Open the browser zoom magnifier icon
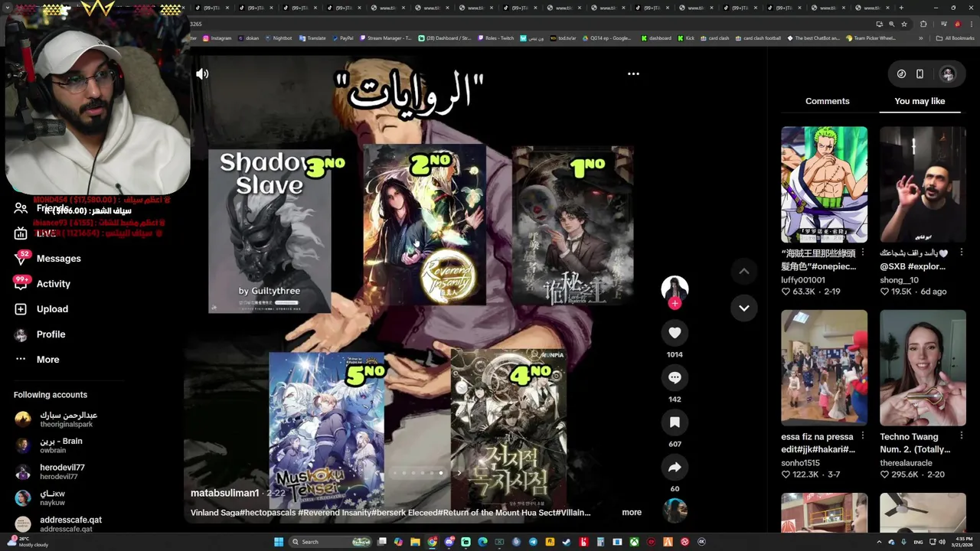Image resolution: width=980 pixels, height=551 pixels. (x=892, y=24)
